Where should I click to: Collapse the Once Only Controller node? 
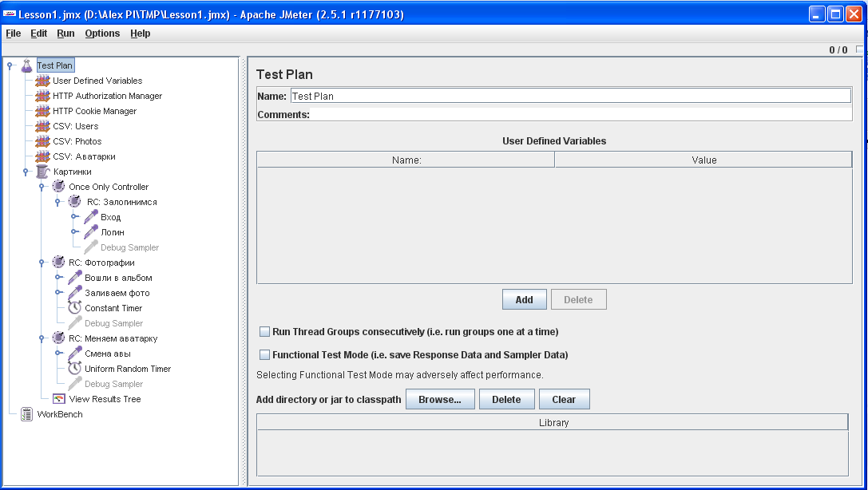42,187
